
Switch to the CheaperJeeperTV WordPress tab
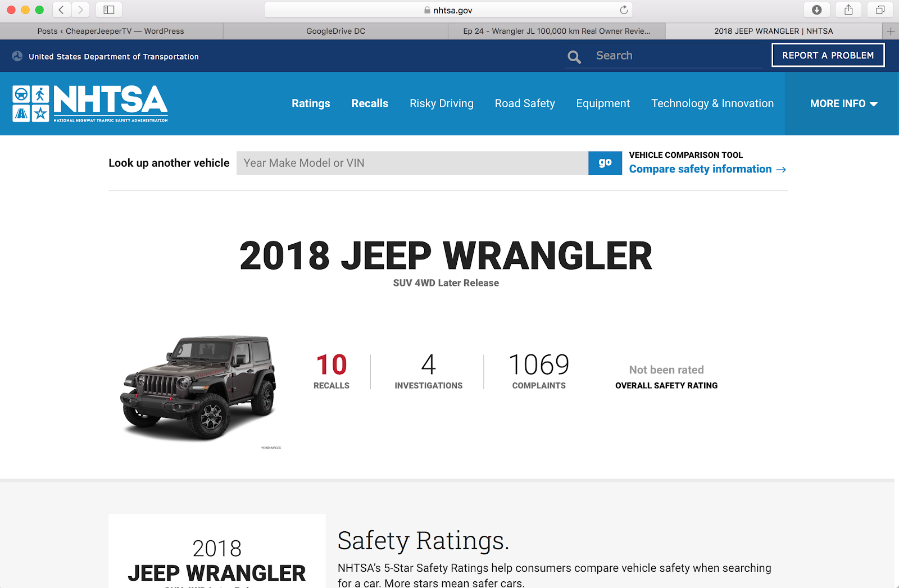(111, 31)
